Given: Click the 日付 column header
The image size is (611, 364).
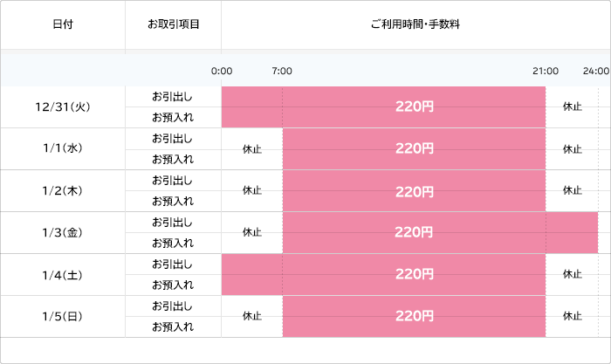Looking at the screenshot, I should [x=62, y=24].
